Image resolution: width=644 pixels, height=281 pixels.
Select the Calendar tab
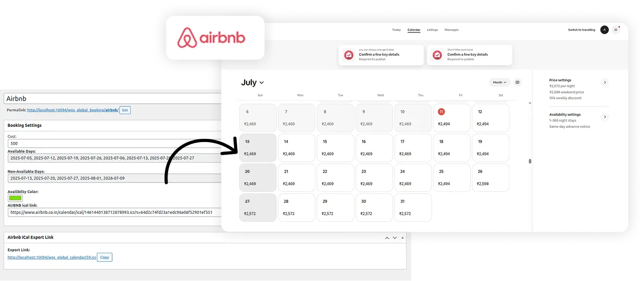414,30
